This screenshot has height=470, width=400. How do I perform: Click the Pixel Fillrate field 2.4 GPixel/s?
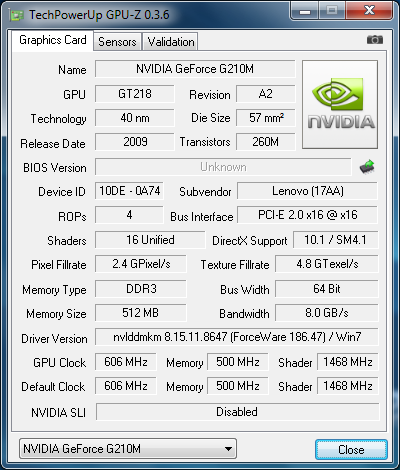(x=141, y=264)
